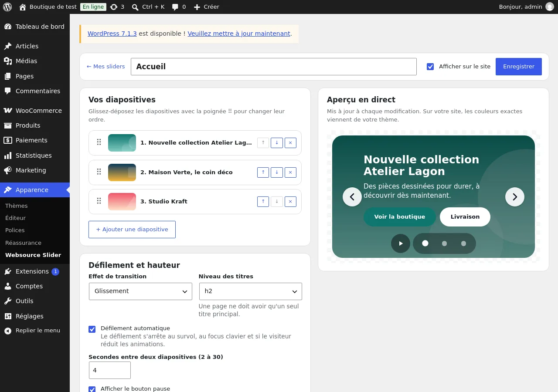Go to WooCommerce in sidebar
This screenshot has width=558, height=392.
coord(35,111)
